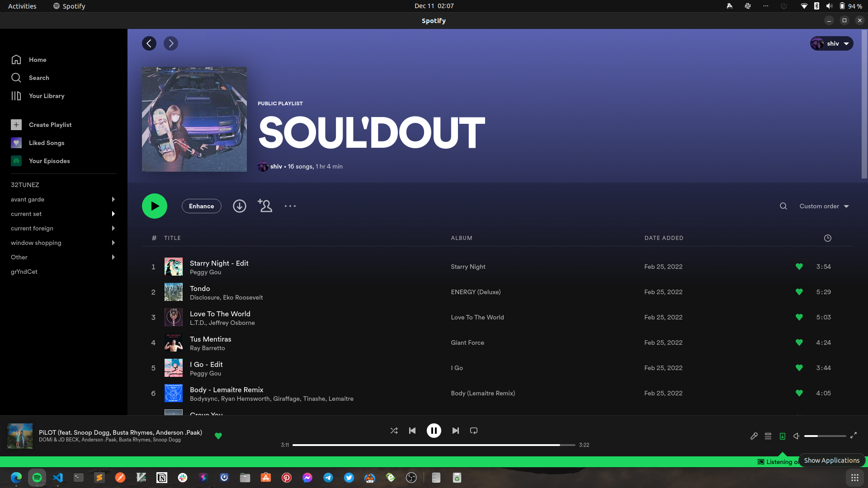Pause the currently playing song
Viewport: 868px width, 488px height.
[434, 431]
